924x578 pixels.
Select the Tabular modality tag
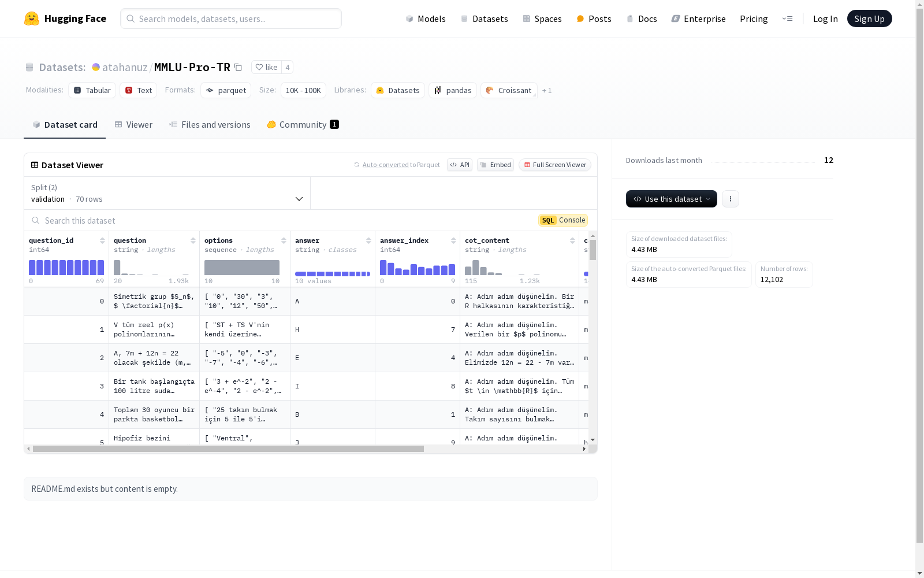point(92,90)
